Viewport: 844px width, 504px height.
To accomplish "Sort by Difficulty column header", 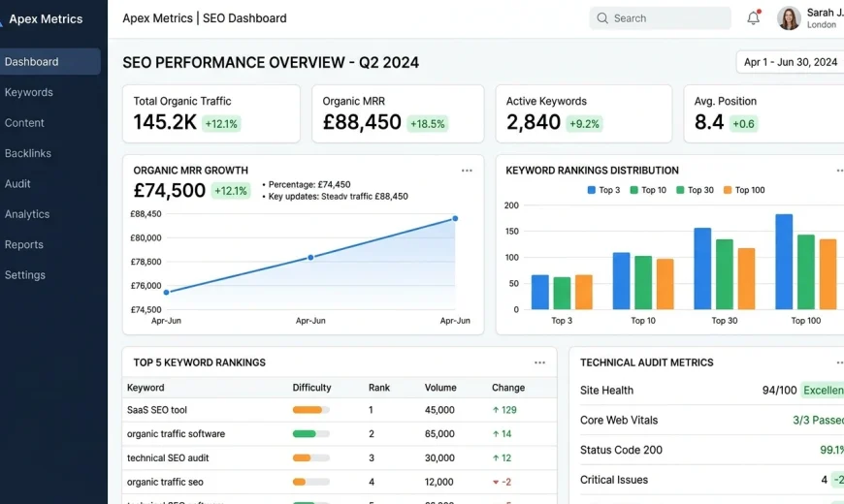I will [311, 388].
